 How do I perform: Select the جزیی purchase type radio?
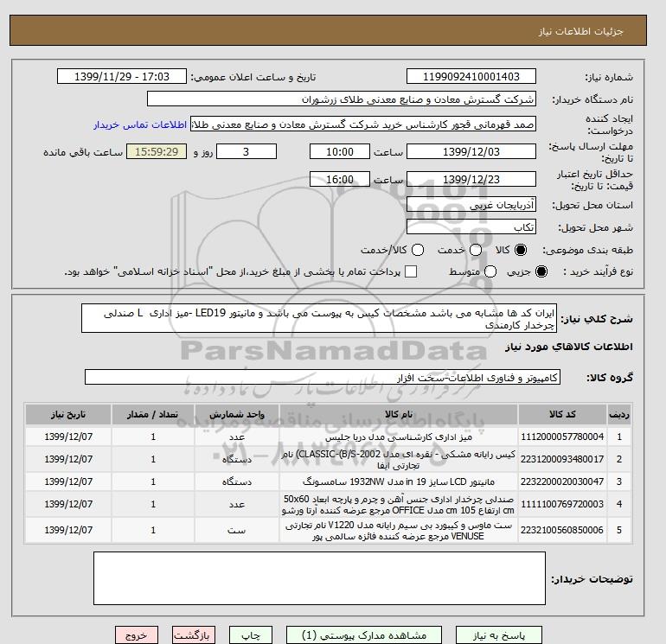click(x=541, y=271)
